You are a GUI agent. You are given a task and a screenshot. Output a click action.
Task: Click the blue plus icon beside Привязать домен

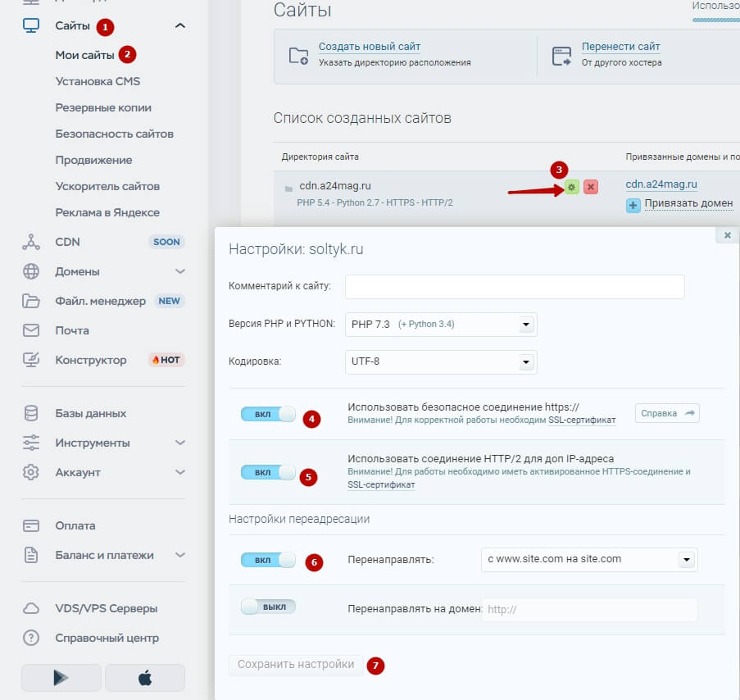[x=633, y=205]
